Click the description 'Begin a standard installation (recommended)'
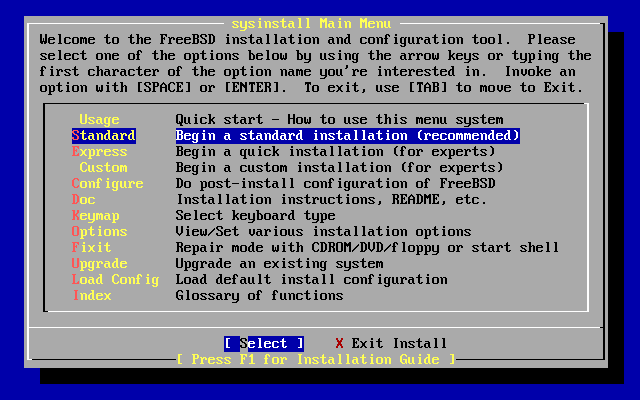The width and height of the screenshot is (640, 400). [x=348, y=136]
